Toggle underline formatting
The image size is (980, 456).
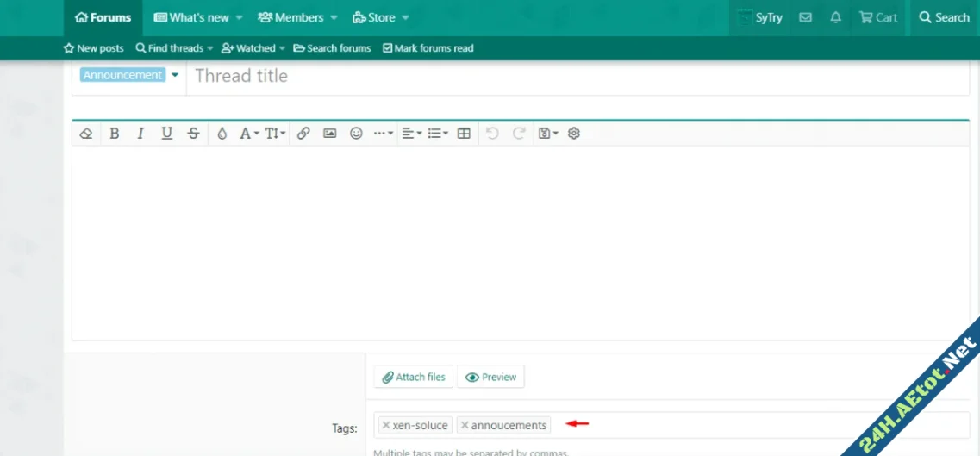point(167,134)
